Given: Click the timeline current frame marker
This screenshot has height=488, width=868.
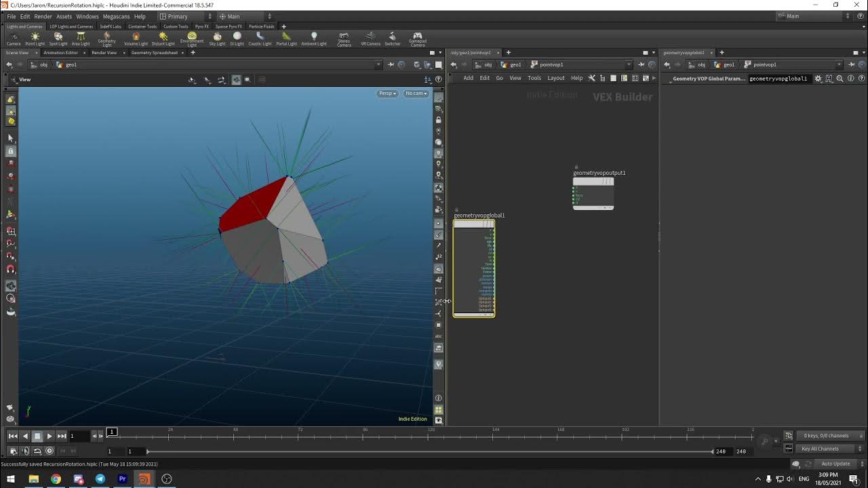Looking at the screenshot, I should click(112, 432).
